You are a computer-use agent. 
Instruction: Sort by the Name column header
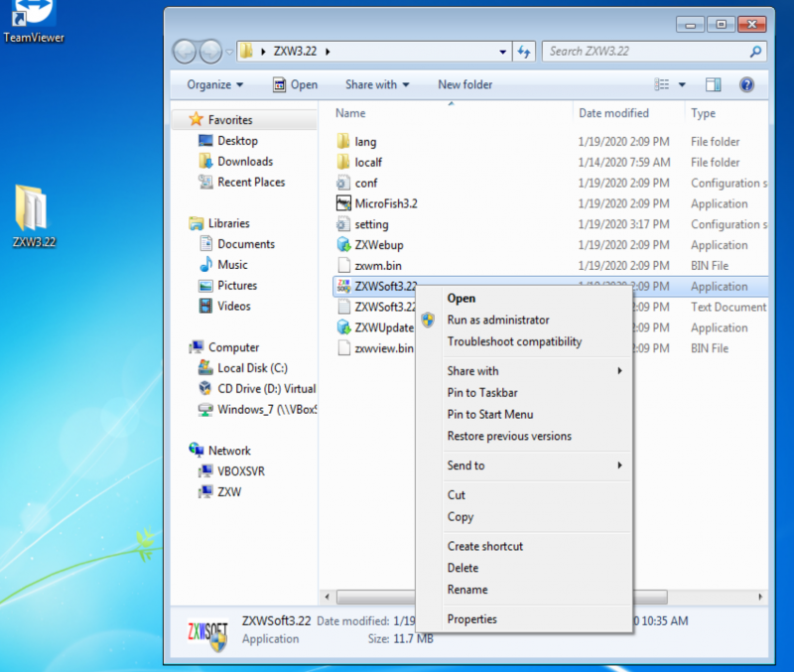350,113
